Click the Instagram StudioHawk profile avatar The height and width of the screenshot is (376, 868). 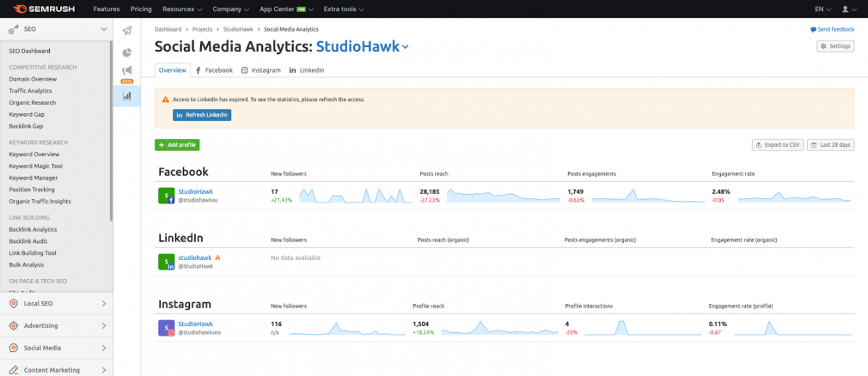pyautogui.click(x=167, y=328)
